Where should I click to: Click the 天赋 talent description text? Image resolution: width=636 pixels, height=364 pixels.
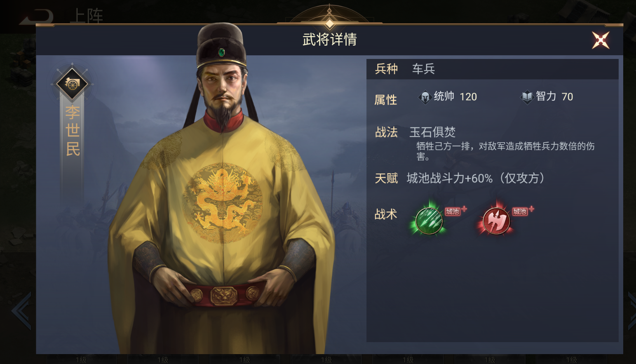[x=476, y=178]
